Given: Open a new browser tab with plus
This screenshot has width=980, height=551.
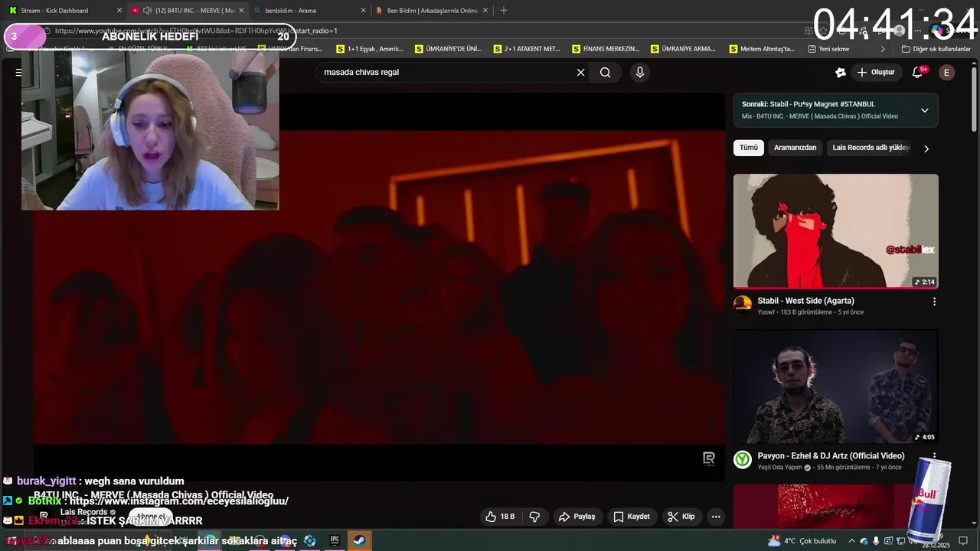Looking at the screenshot, I should click(503, 11).
